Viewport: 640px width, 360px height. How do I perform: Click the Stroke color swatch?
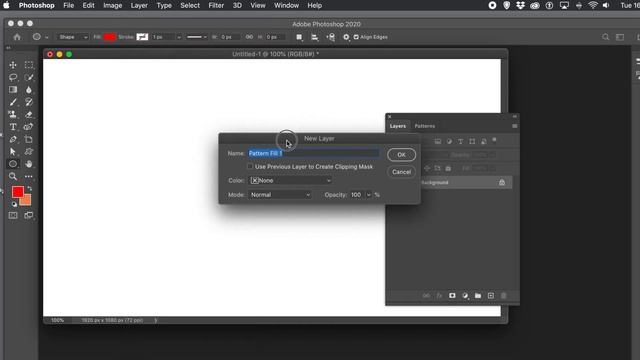tap(142, 37)
